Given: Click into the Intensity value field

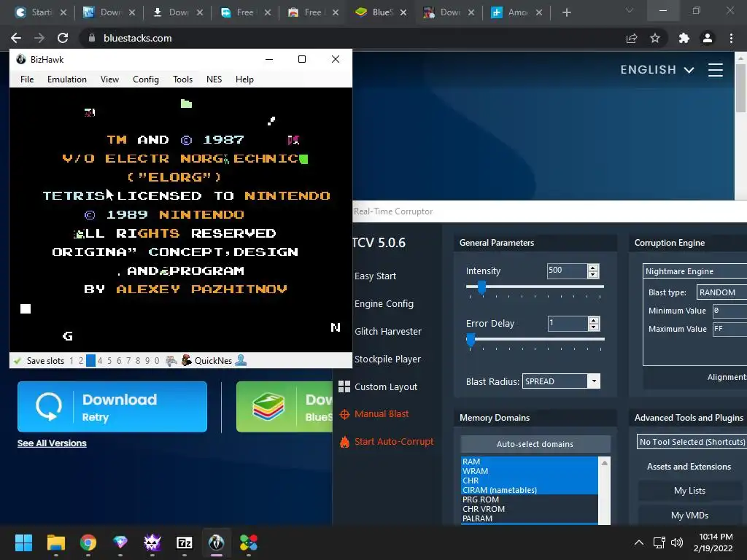Looking at the screenshot, I should pos(567,271).
